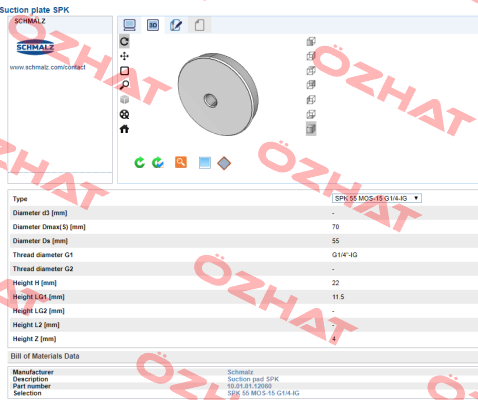The image size is (478, 400).
Task: Click the Type row label
Action: click(x=20, y=199)
